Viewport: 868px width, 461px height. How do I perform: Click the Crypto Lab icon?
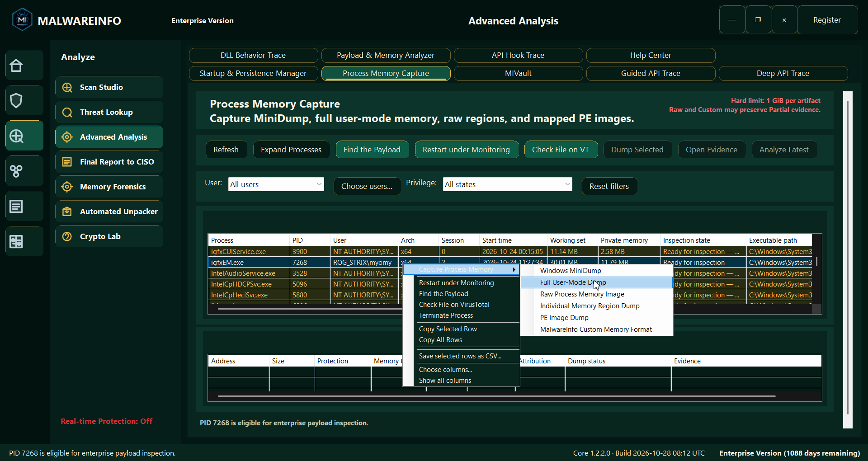coord(67,236)
